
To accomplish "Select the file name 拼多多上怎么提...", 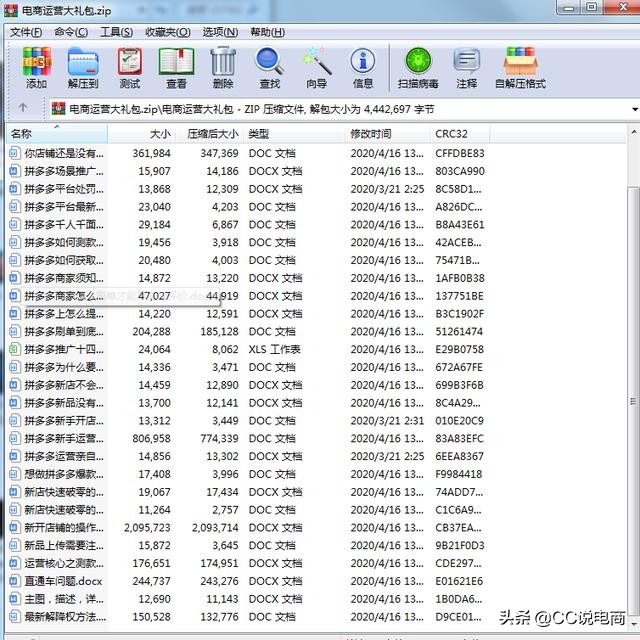I will pos(64,314).
